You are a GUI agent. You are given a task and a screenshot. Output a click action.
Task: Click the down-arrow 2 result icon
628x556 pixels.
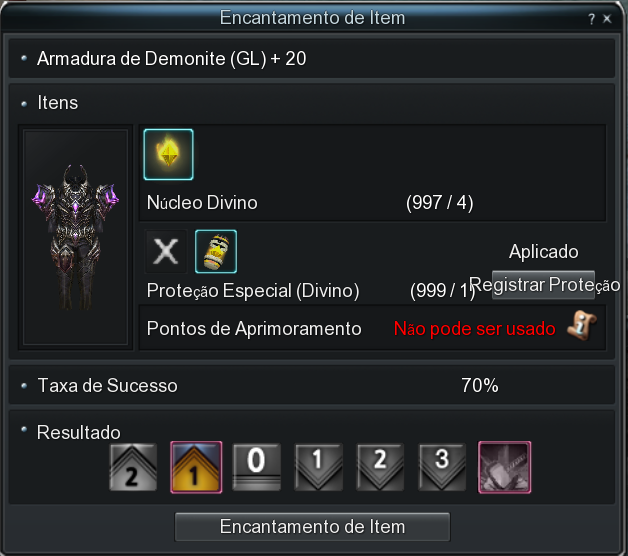pos(380,467)
